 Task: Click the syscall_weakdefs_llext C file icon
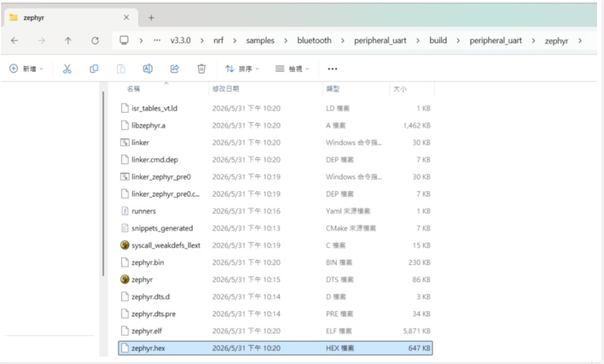pos(125,245)
